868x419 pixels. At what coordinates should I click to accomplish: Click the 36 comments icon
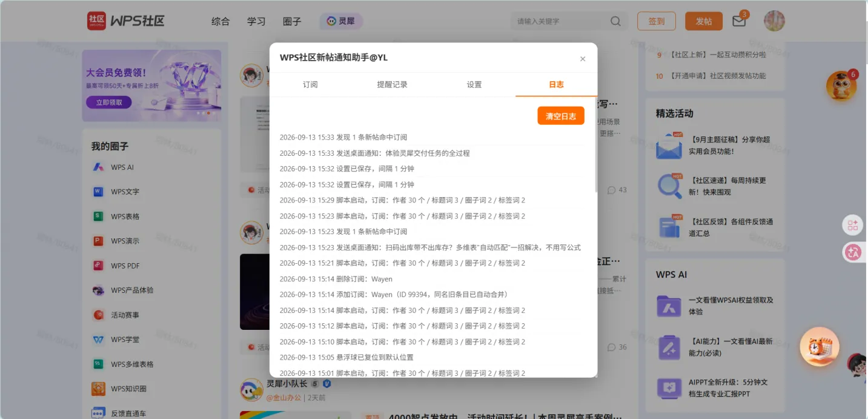click(612, 347)
